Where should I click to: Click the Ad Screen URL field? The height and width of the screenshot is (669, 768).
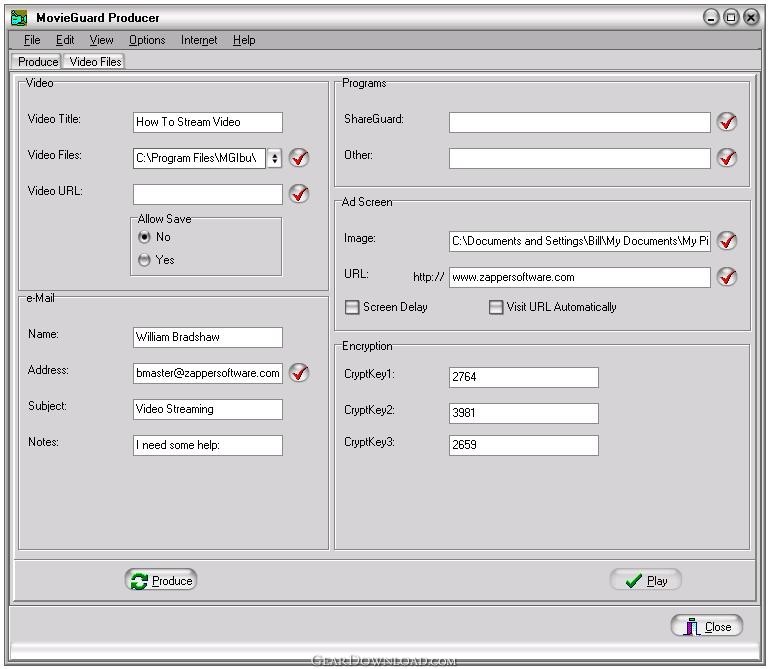[x=580, y=277]
